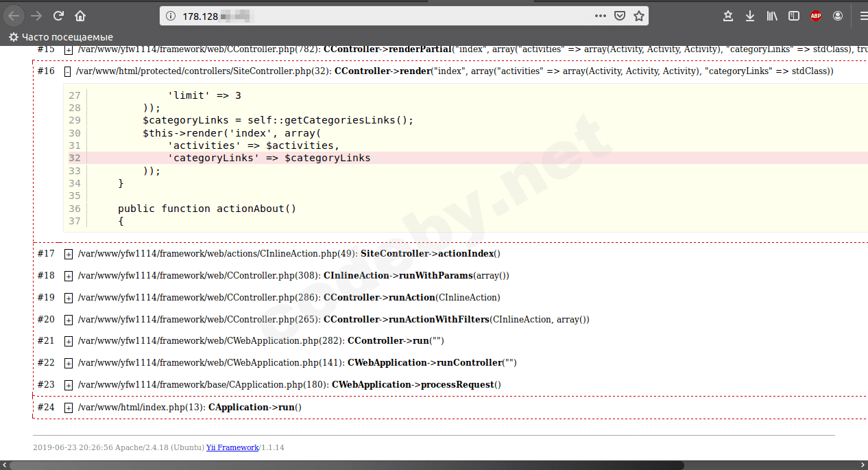This screenshot has width=868, height=470.
Task: Open page actions three-dots menu
Action: [600, 16]
